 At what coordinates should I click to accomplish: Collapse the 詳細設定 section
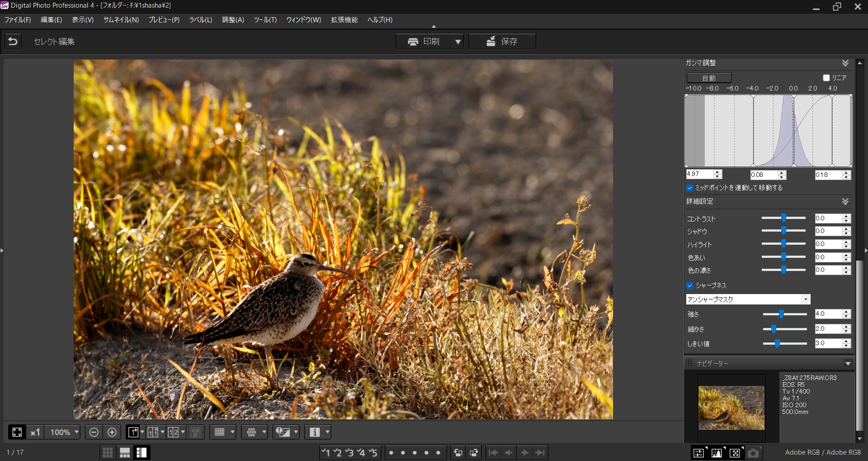coord(845,201)
